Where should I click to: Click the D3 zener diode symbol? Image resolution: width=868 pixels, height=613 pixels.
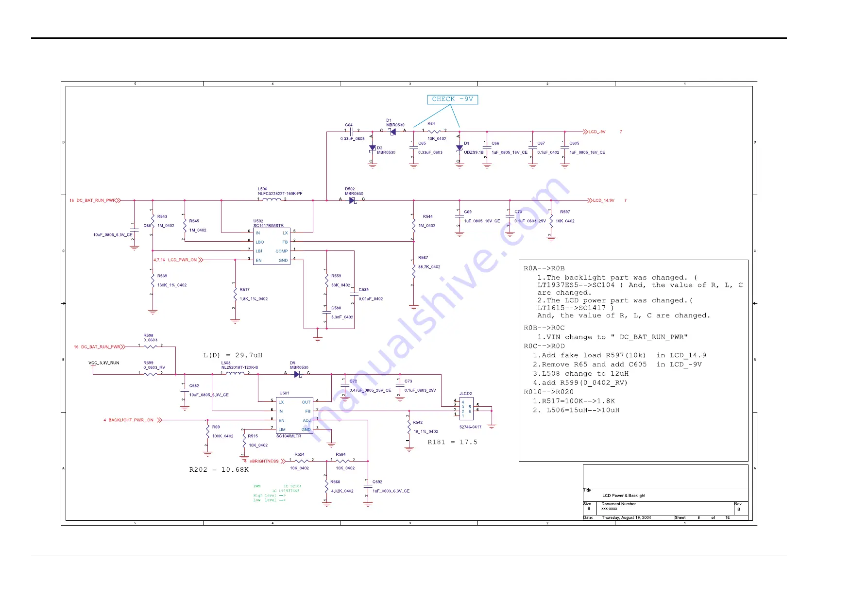pyautogui.click(x=459, y=148)
